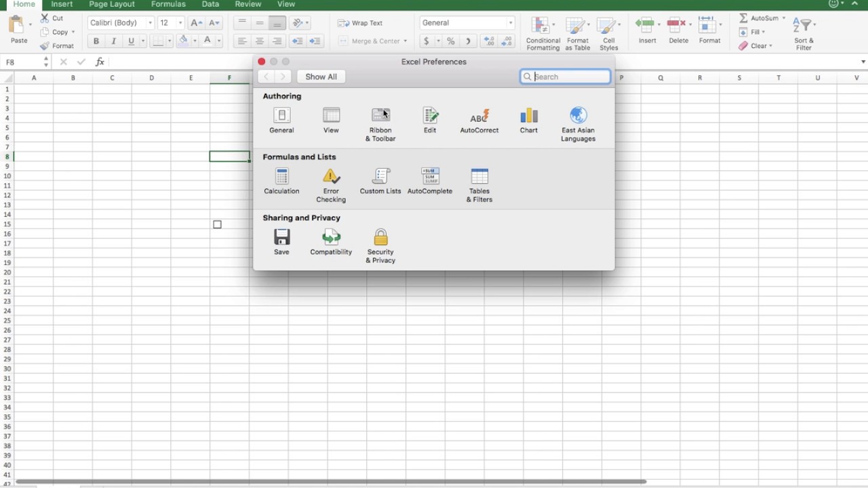The height and width of the screenshot is (488, 868).
Task: Open Error Checking preferences
Action: [331, 186]
